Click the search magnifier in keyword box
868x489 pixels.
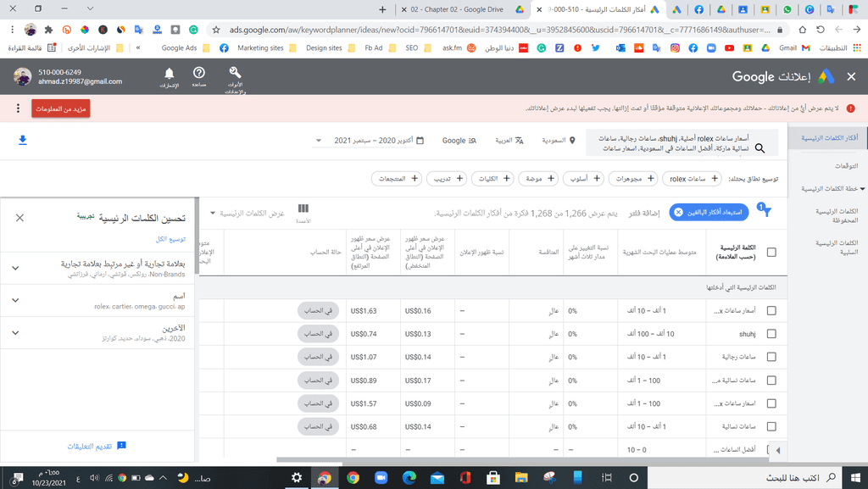[760, 148]
